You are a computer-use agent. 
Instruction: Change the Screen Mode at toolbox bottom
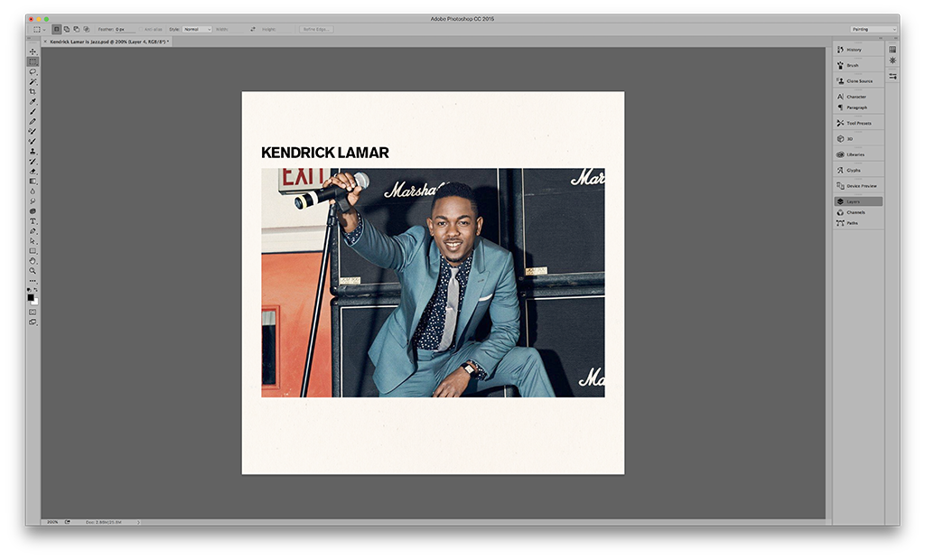pyautogui.click(x=33, y=322)
